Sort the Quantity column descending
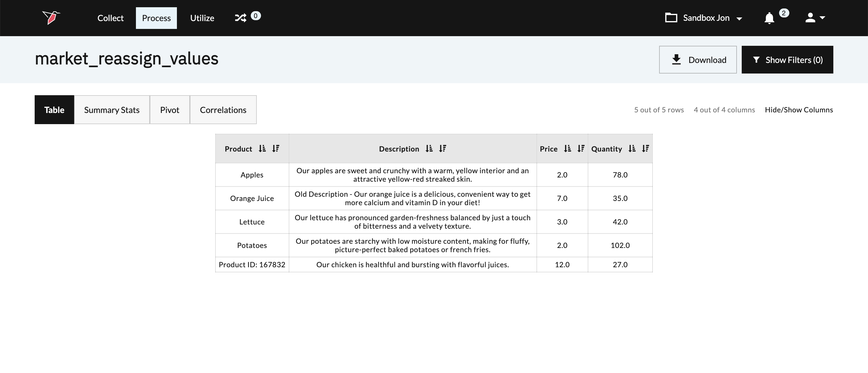The width and height of the screenshot is (868, 373). click(x=645, y=149)
